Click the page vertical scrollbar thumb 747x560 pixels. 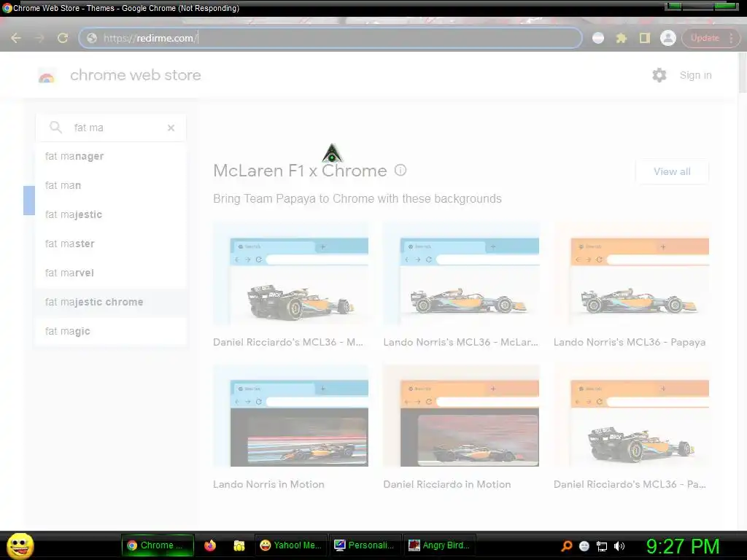(742, 72)
